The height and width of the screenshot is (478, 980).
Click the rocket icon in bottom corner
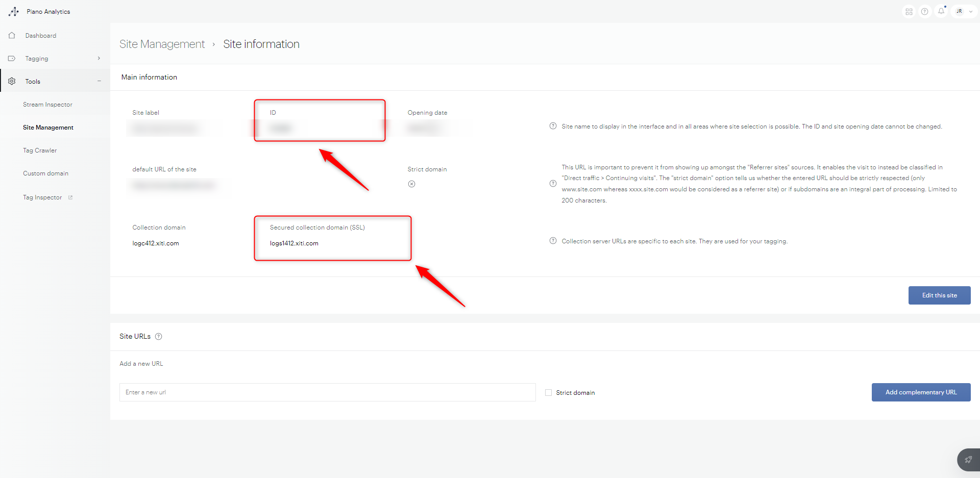pyautogui.click(x=968, y=460)
